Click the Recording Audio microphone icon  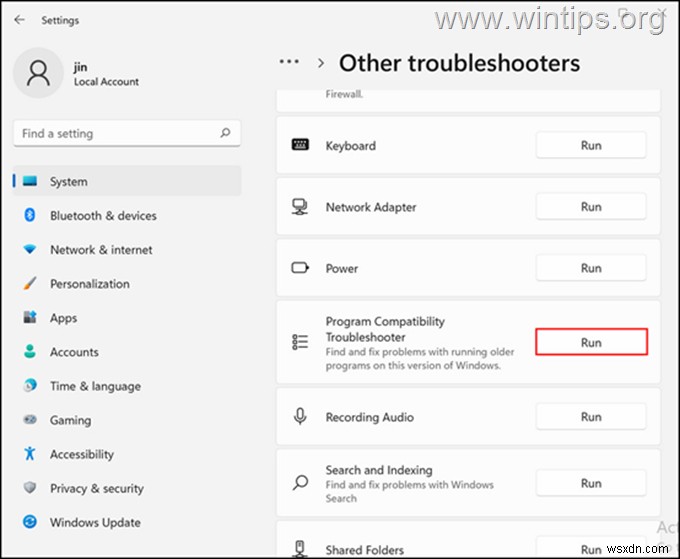(x=300, y=416)
